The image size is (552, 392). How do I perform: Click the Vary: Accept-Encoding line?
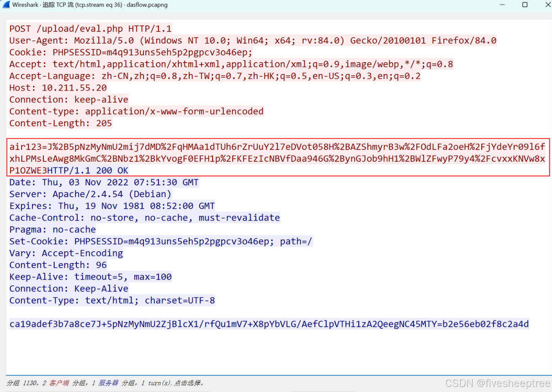point(66,254)
